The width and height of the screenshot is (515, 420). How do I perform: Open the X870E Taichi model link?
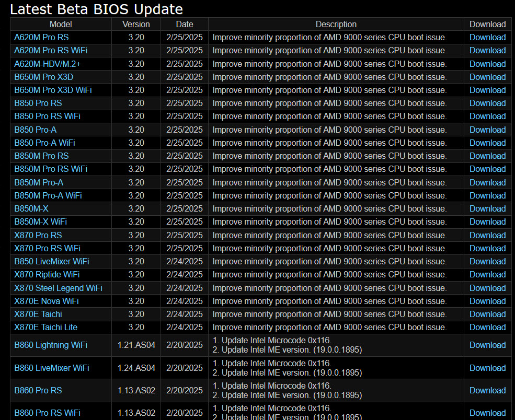(38, 314)
